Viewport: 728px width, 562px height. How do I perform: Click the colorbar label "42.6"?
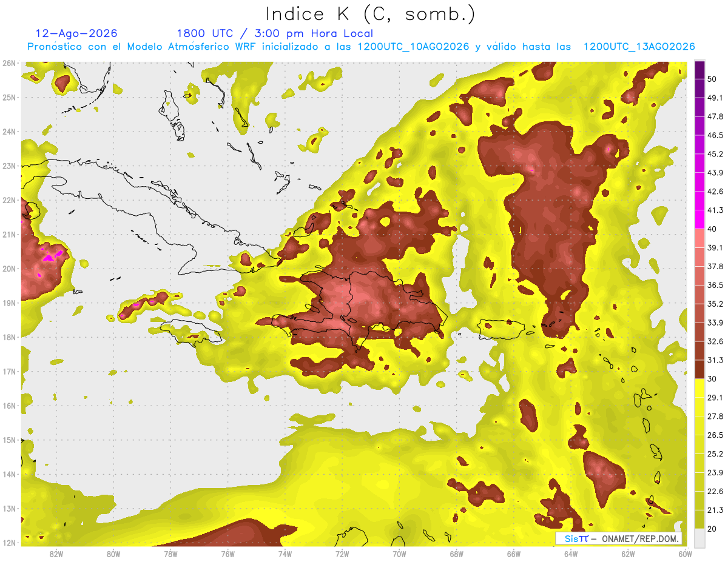pyautogui.click(x=715, y=192)
